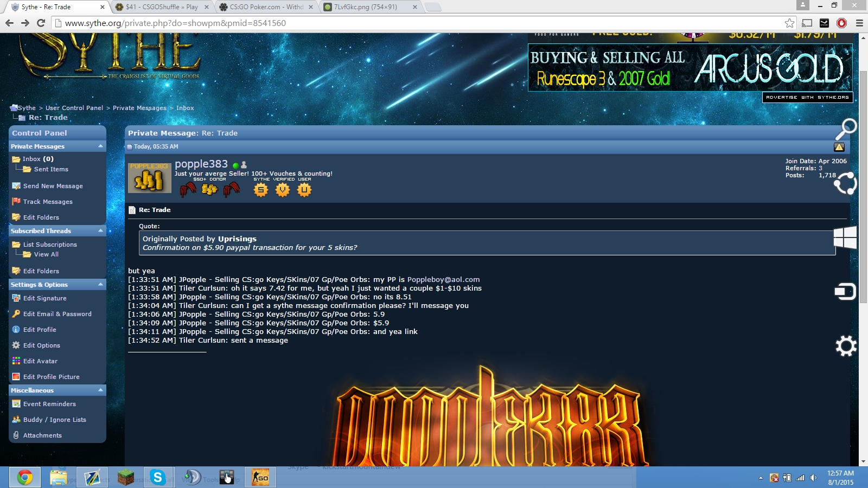Viewport: 868px width, 488px height.
Task: Open the taskbar clock and date
Action: coord(840,478)
